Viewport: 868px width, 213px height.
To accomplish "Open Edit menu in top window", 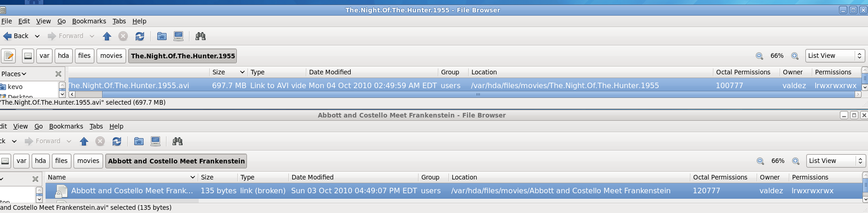I will 24,21.
